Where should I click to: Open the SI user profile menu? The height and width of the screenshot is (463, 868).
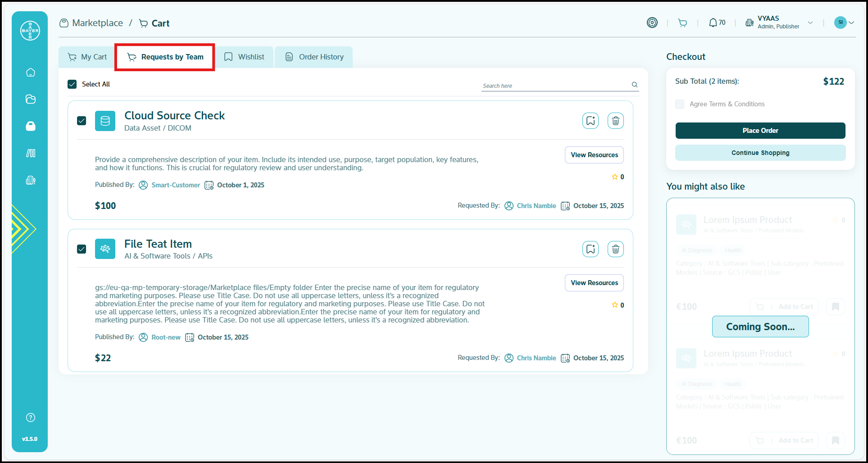[x=844, y=23]
